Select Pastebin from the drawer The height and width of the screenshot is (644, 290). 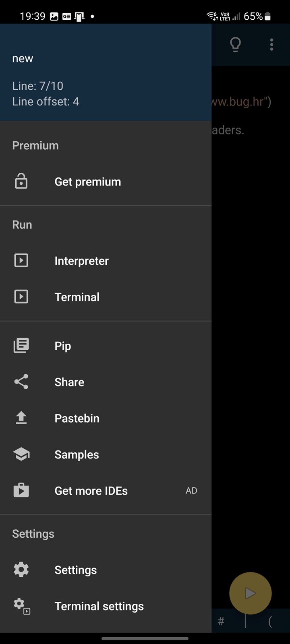[x=77, y=418]
